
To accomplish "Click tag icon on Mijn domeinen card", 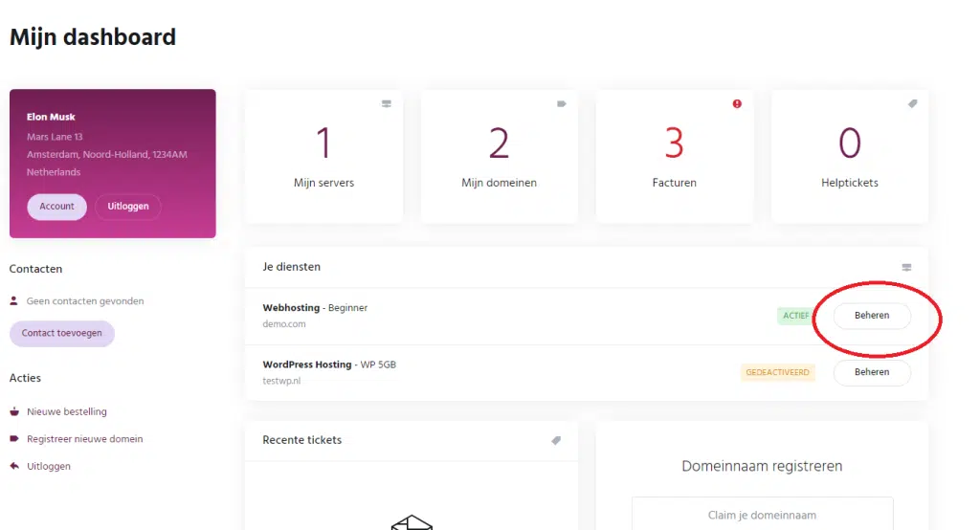I will 562,104.
